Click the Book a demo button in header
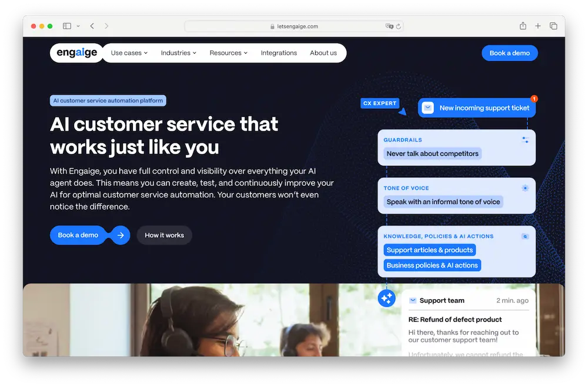 509,53
